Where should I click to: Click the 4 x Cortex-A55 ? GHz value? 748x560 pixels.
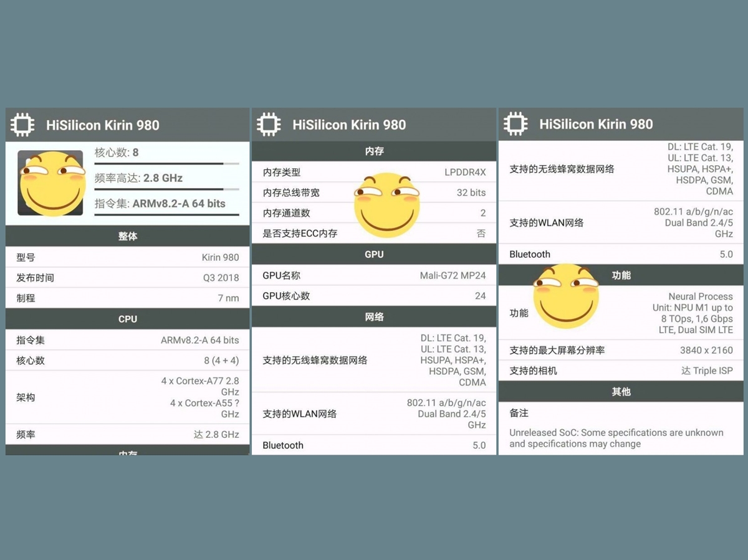[204, 409]
